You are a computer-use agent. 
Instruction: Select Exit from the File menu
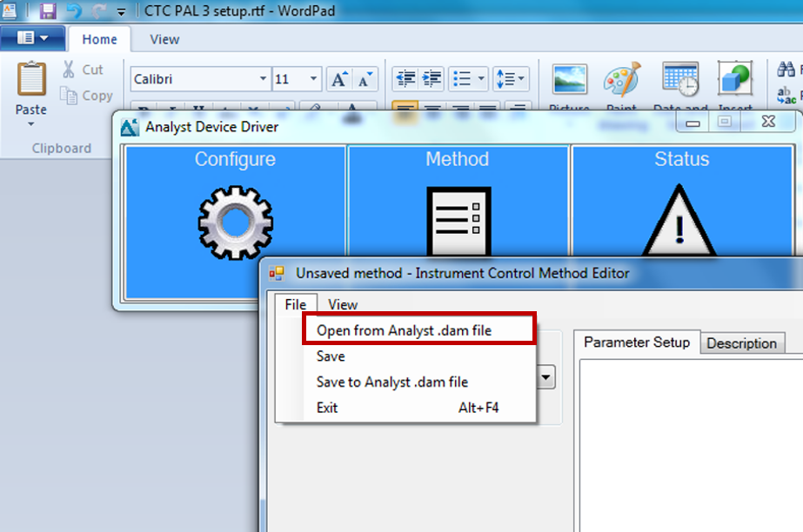(x=419, y=408)
